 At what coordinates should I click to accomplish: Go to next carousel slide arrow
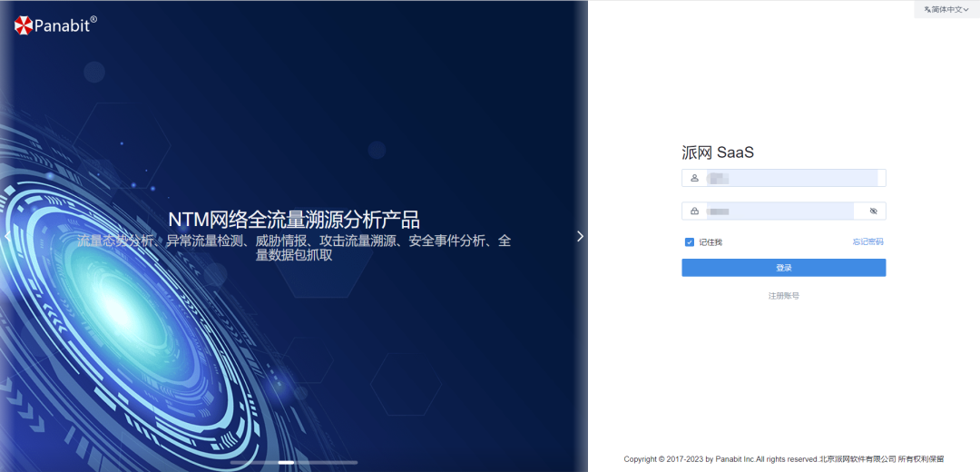[580, 236]
